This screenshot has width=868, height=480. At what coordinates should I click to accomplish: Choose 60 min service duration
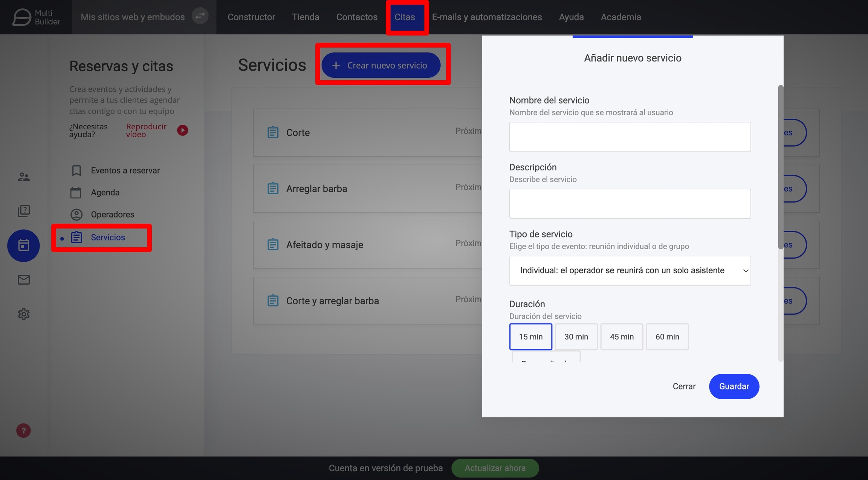(x=667, y=337)
